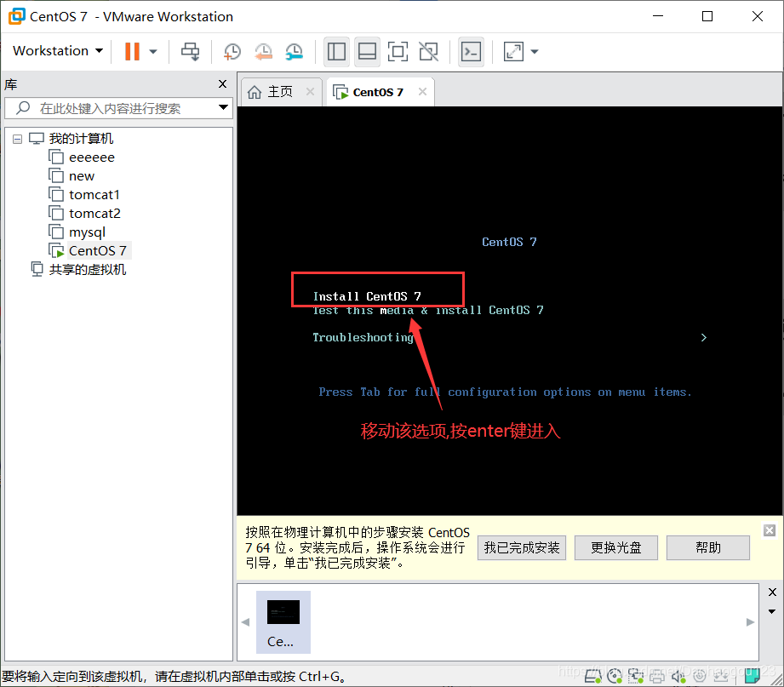Image resolution: width=784 pixels, height=687 pixels.
Task: Click the 我已完成安装 button
Action: (x=522, y=548)
